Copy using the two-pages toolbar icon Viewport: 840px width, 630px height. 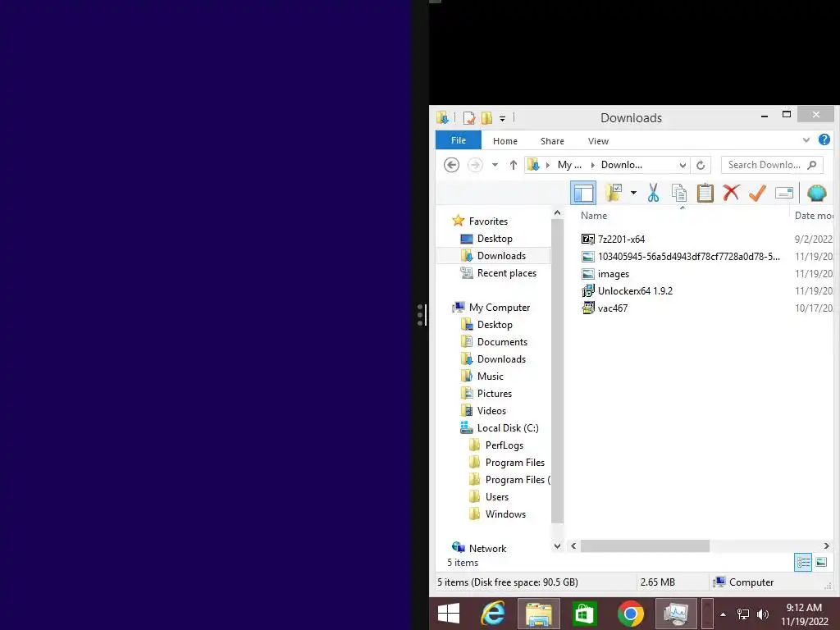point(678,193)
